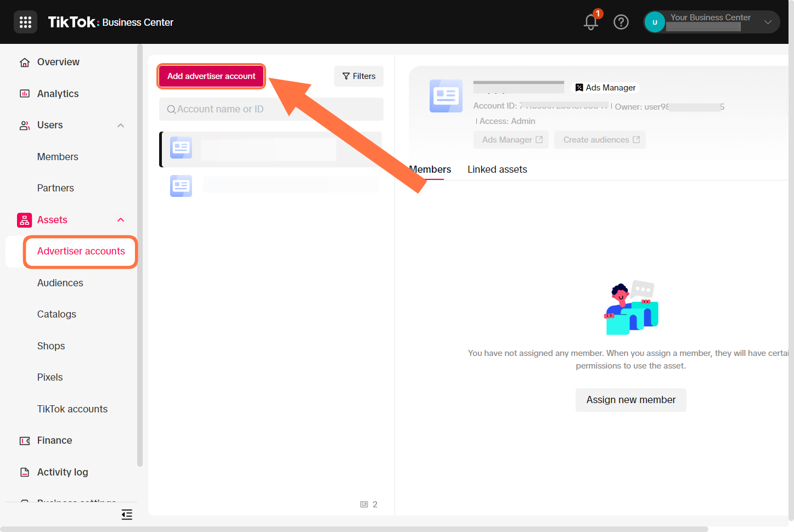This screenshot has width=794, height=532.
Task: Open the Filters button
Action: (x=359, y=76)
